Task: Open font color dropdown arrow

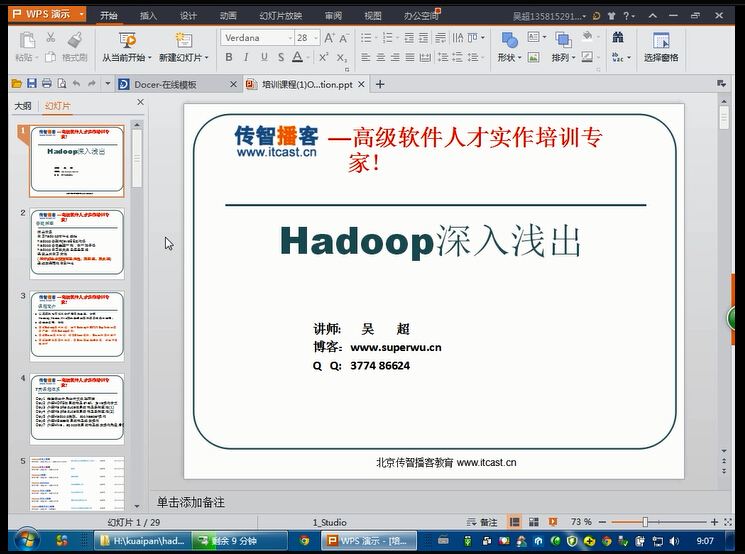Action: (x=308, y=58)
